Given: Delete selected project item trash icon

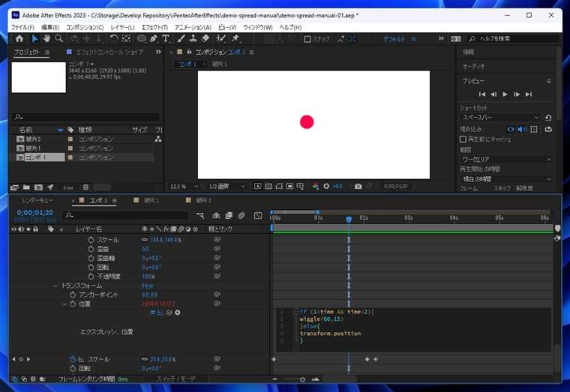Looking at the screenshot, I should pos(85,187).
